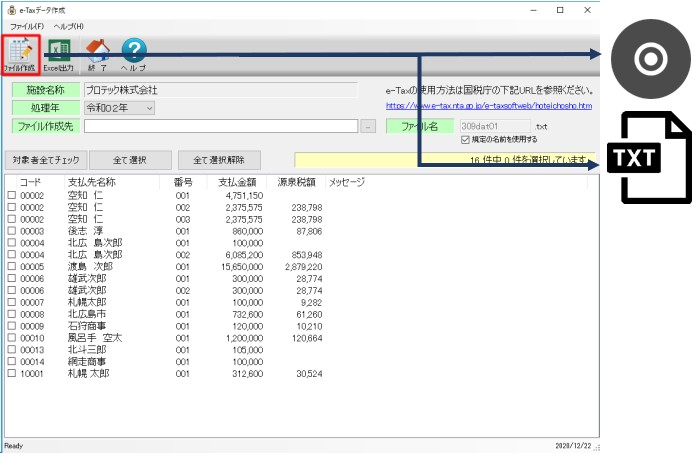Sort by the 源泉税額 column header

(x=296, y=182)
